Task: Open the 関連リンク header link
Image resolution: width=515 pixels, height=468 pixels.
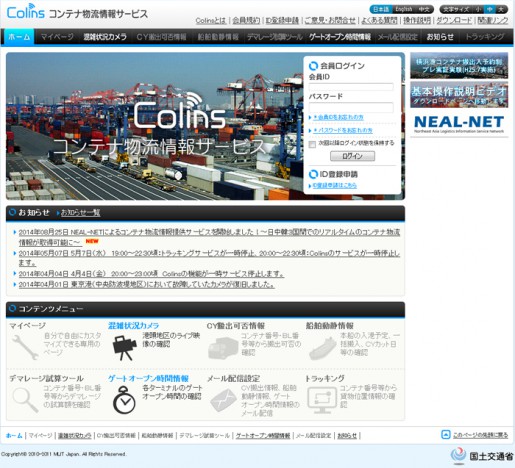Action: point(493,21)
